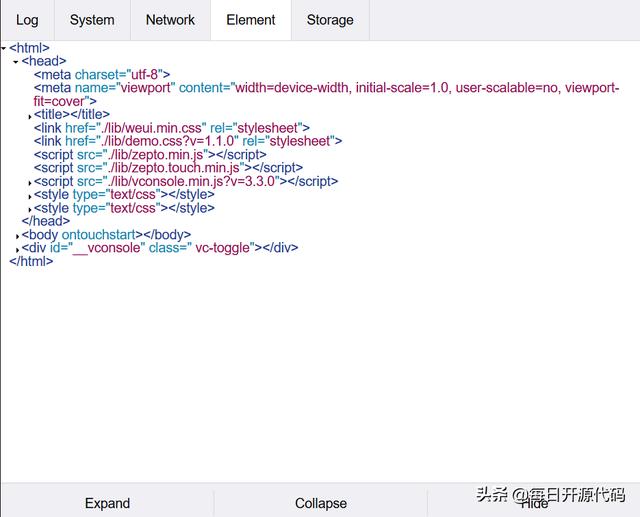Switch to the Log tab
This screenshot has height=517, width=640.
click(27, 20)
